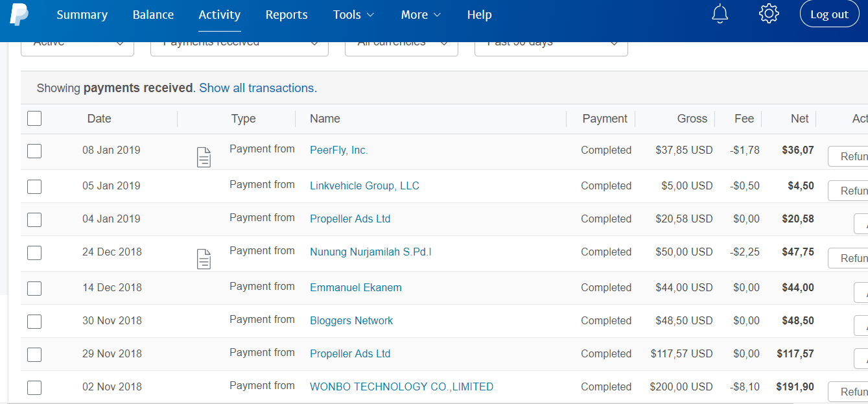The width and height of the screenshot is (868, 404).
Task: Click Refund button on WONBO row
Action: pos(849,392)
